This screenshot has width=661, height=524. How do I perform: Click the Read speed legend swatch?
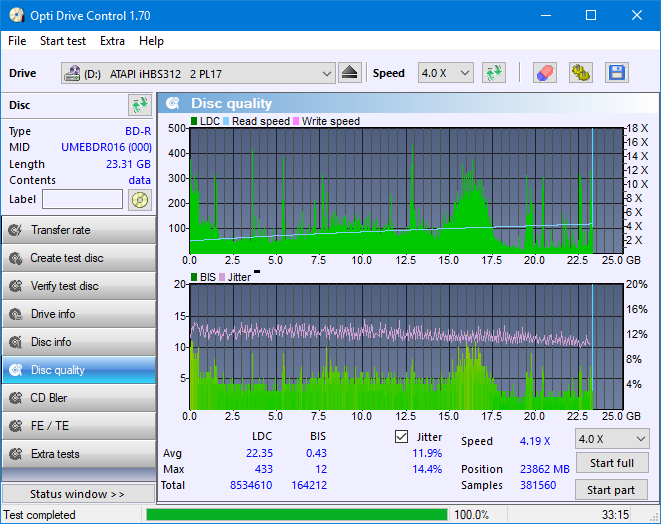pos(226,121)
